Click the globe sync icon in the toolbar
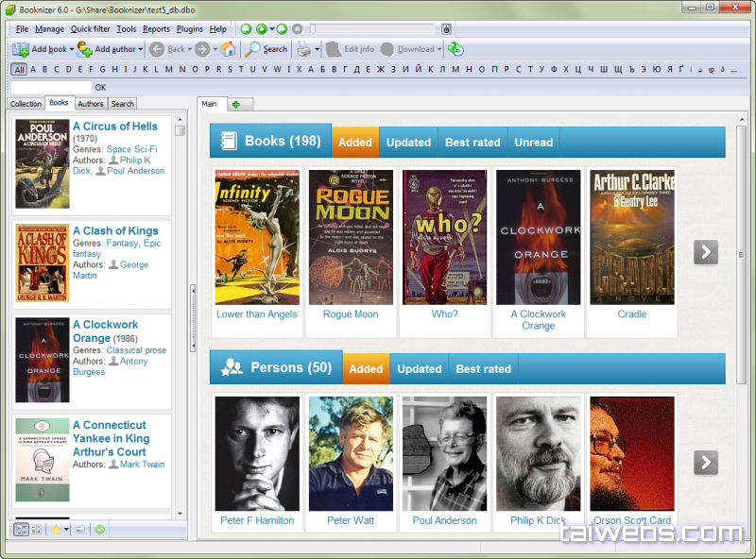Screen dimensions: 756x559 coord(455,49)
